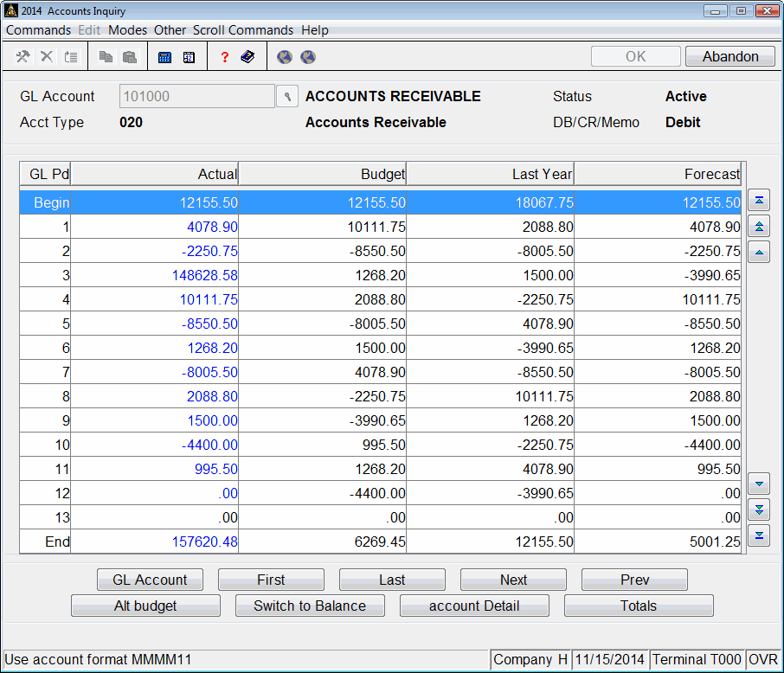Screen dimensions: 784x673
Task: Click the OVR indicator in status bar
Action: tap(763, 659)
